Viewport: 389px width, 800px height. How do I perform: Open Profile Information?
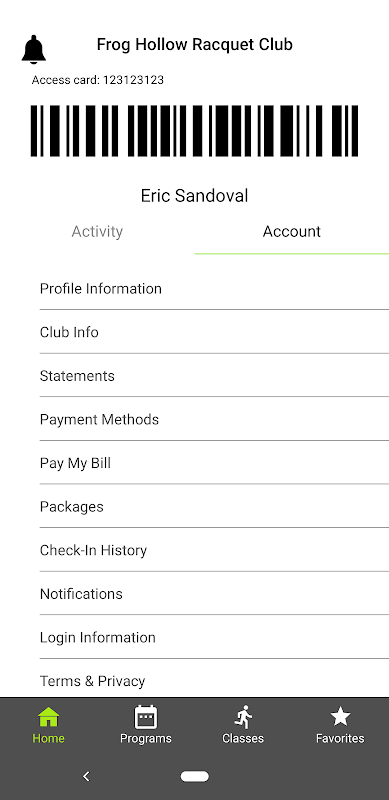[214, 289]
